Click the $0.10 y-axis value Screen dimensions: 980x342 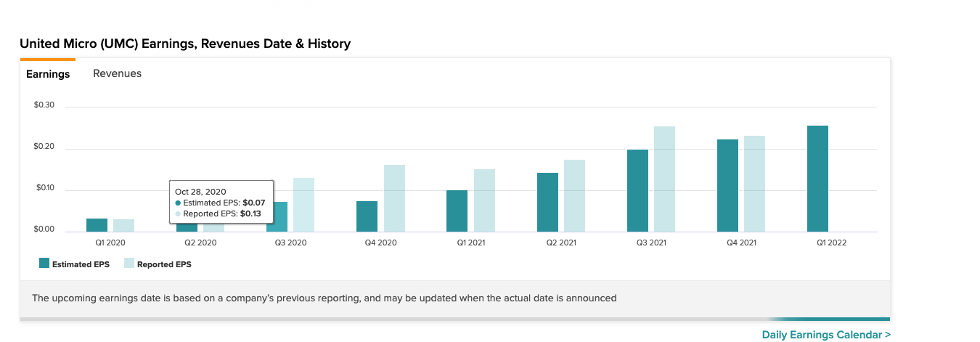pos(44,188)
